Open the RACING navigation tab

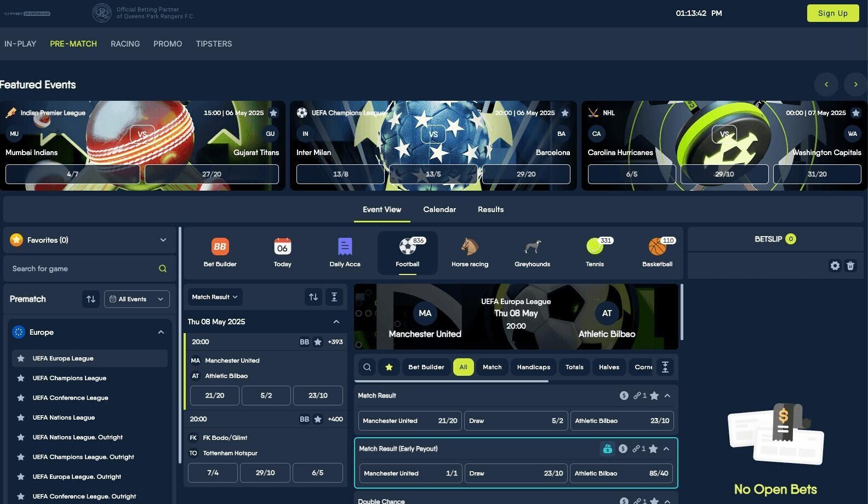tap(125, 44)
